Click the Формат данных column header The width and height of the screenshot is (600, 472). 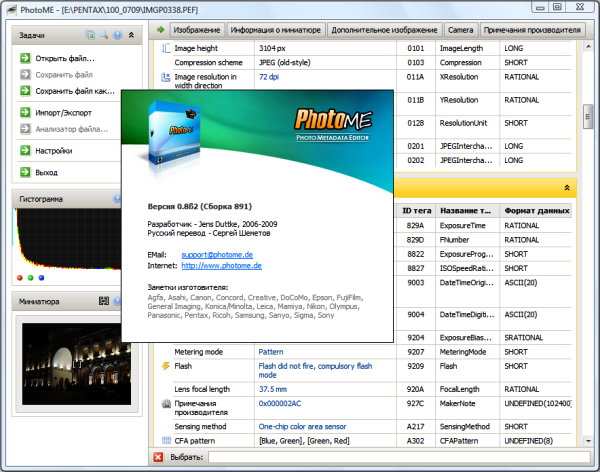536,211
